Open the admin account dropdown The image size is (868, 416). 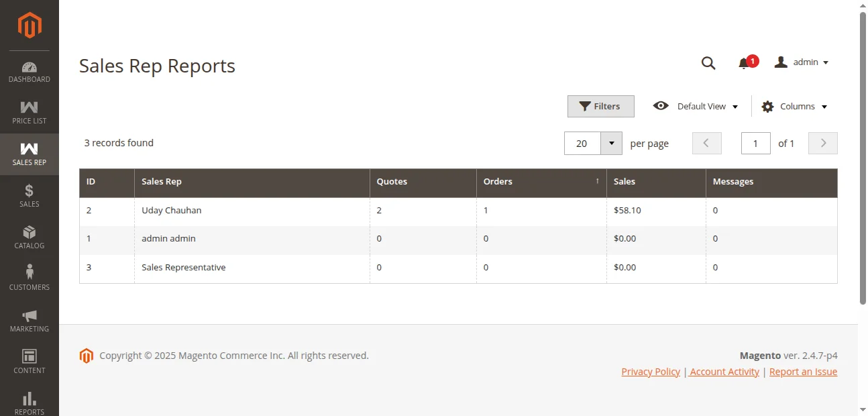tap(802, 62)
